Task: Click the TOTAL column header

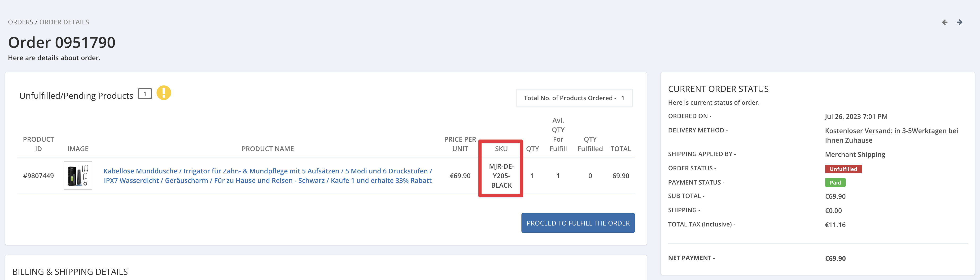Action: [x=621, y=149]
